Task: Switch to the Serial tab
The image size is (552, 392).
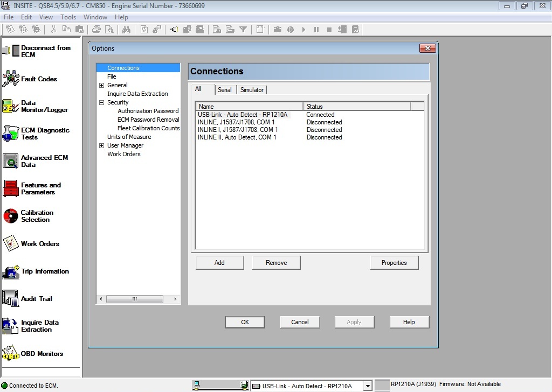Action: 225,89
